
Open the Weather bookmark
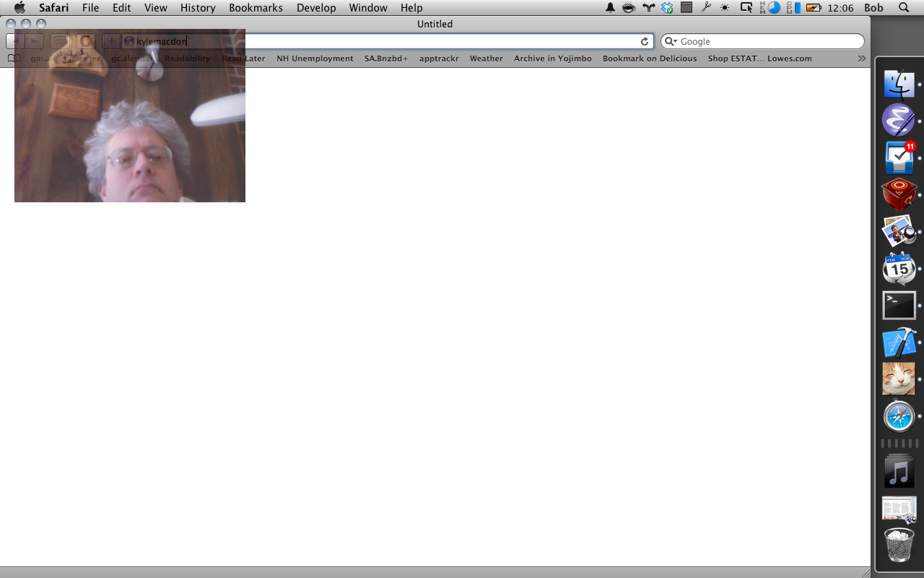pyautogui.click(x=486, y=59)
